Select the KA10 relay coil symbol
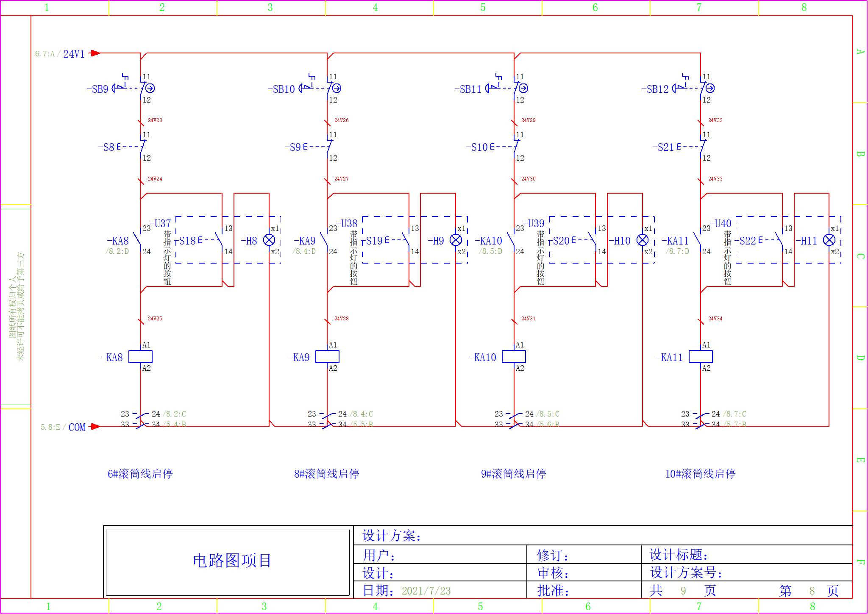 coord(514,357)
